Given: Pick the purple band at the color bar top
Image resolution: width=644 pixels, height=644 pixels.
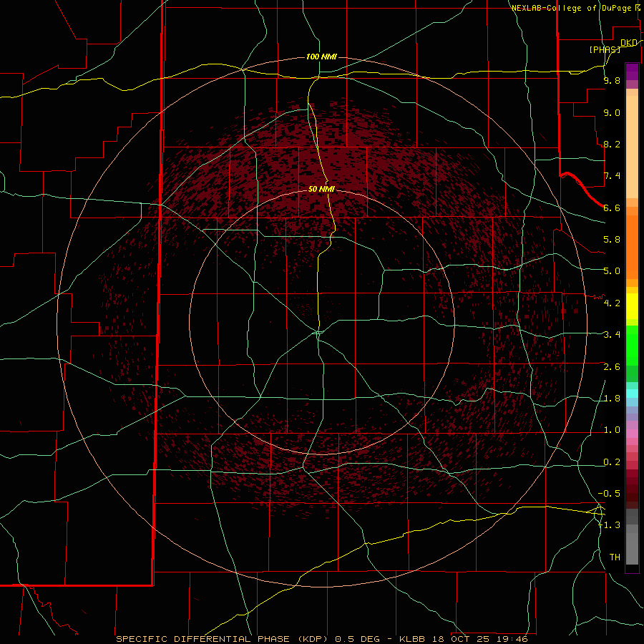Looking at the screenshot, I should point(632,72).
